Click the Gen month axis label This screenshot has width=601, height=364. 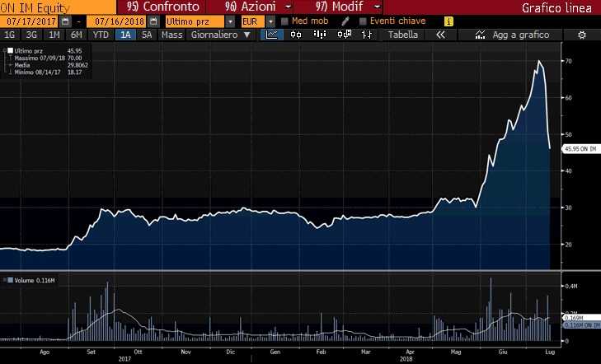(x=275, y=352)
